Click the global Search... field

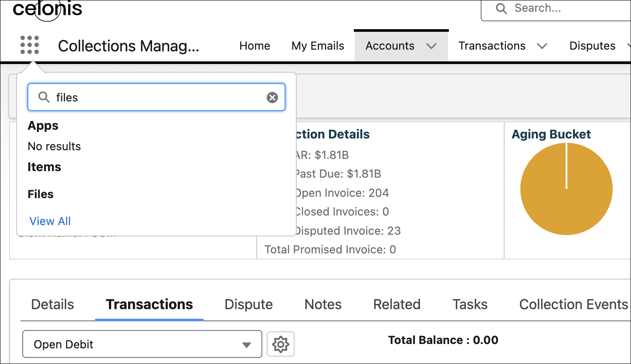pos(556,10)
